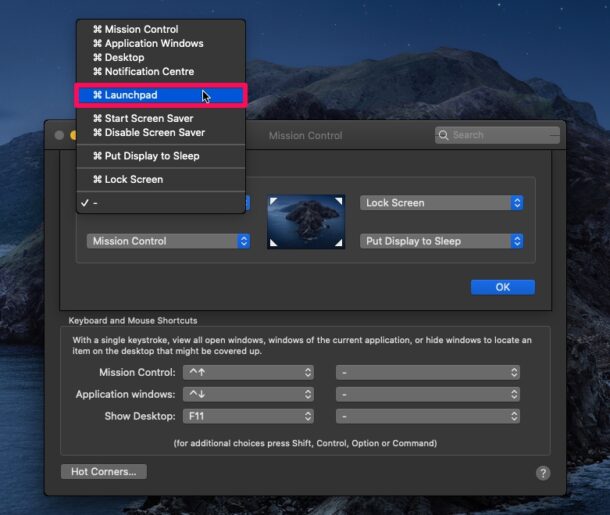The image size is (610, 515).
Task: Open help with the question mark button
Action: coord(543,473)
